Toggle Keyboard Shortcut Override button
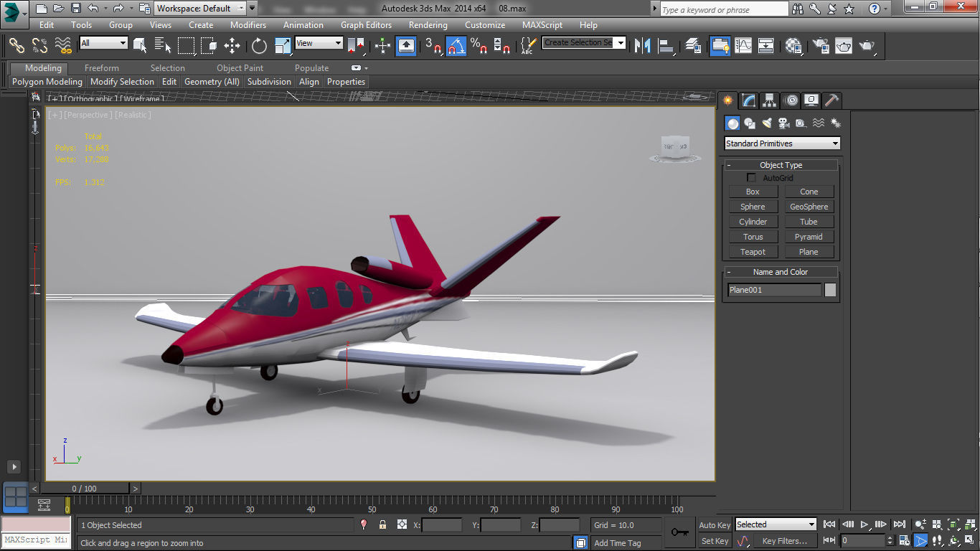The height and width of the screenshot is (551, 980). click(406, 46)
